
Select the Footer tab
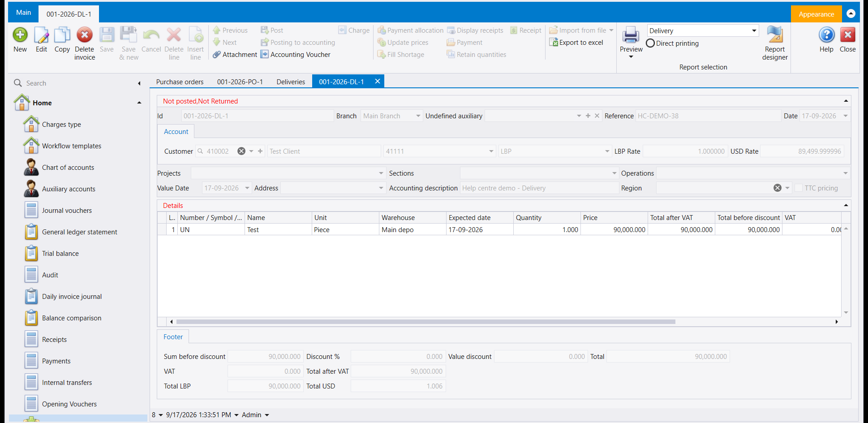coord(173,337)
